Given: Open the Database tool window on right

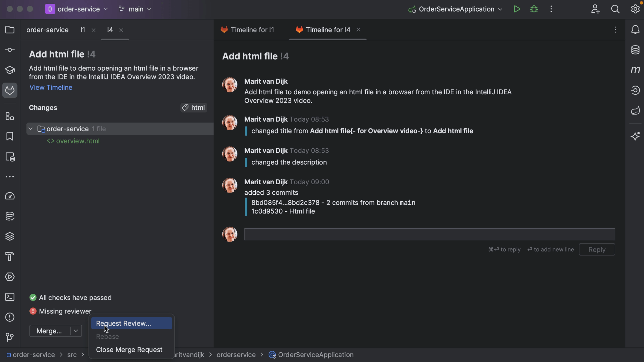Looking at the screenshot, I should pyautogui.click(x=635, y=50).
